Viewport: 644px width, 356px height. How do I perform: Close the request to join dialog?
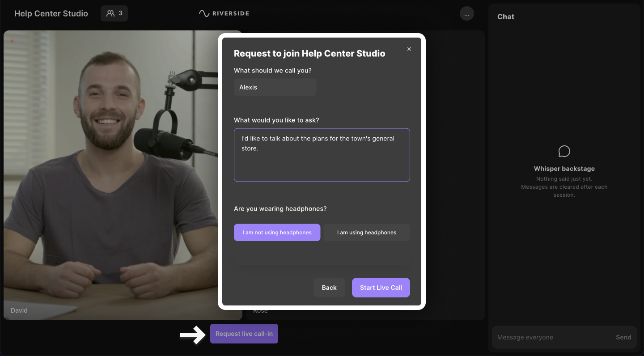tap(409, 49)
